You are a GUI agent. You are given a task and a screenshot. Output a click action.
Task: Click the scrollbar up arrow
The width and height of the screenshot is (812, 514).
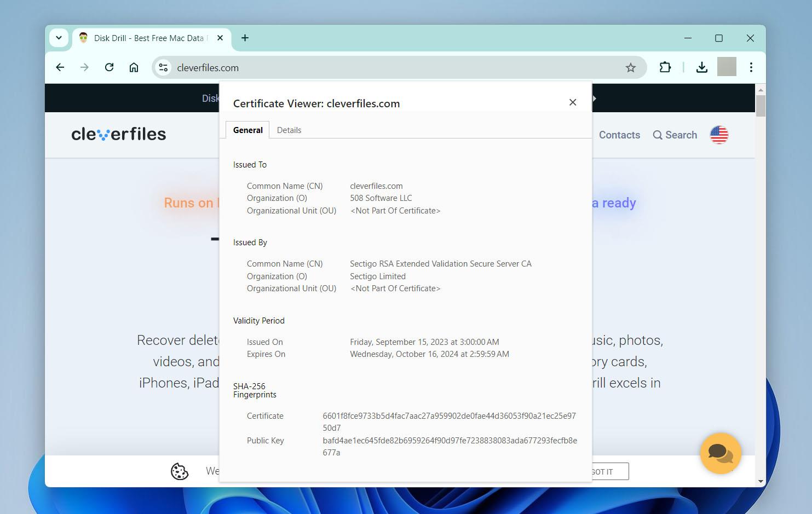pyautogui.click(x=761, y=89)
